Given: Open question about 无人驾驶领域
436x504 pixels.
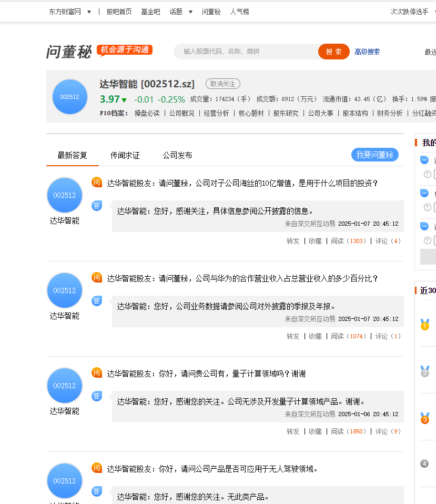Looking at the screenshot, I should point(212,469).
